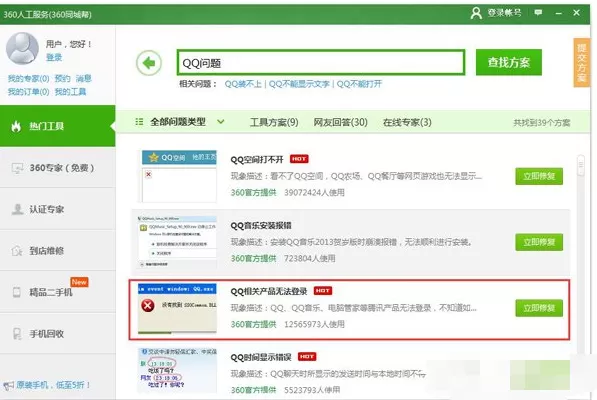Select 360专家（免费） in the sidebar
The width and height of the screenshot is (597, 400).
[x=57, y=168]
